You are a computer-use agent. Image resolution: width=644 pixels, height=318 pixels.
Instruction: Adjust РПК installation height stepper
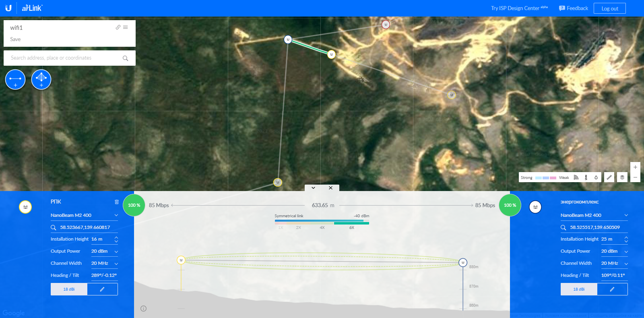116,239
